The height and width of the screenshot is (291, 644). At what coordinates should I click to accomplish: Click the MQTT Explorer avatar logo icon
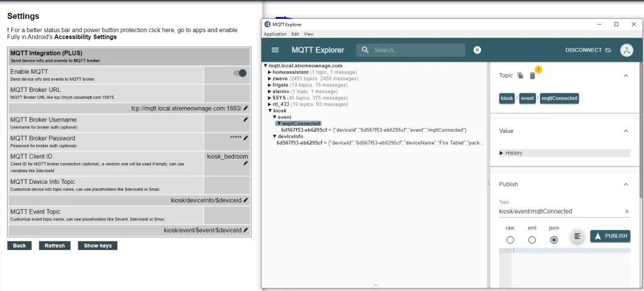coord(626,50)
